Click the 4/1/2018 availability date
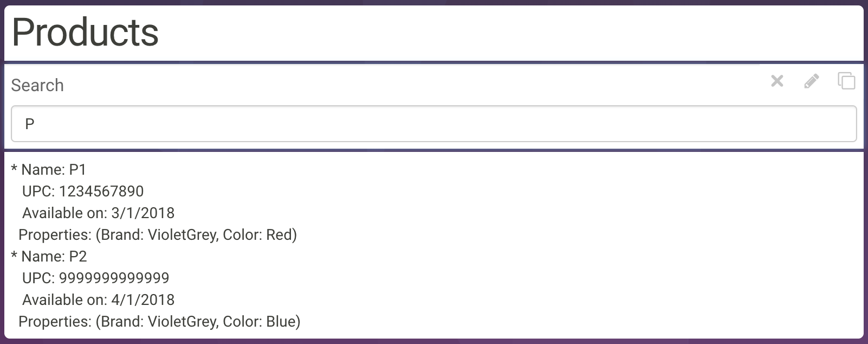 (143, 300)
